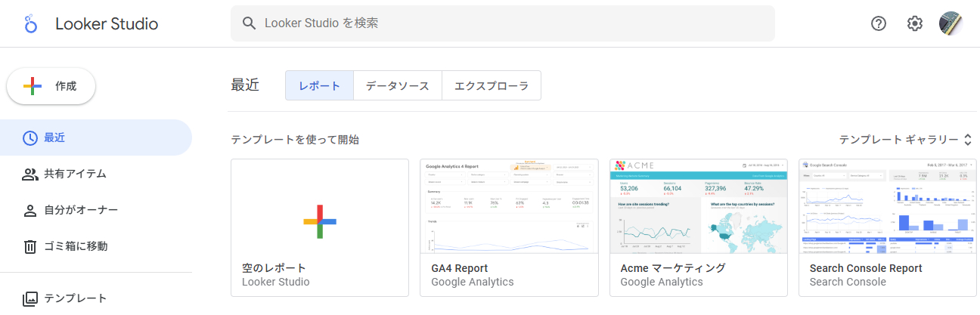
Task: Click the trash icon beside ゴミ箱に移動
Action: (x=30, y=246)
